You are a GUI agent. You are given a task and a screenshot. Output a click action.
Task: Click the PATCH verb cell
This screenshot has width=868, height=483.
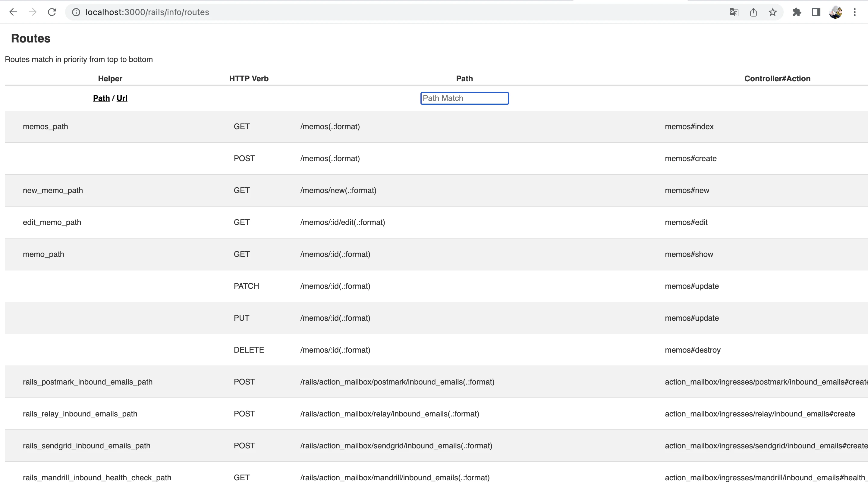246,286
